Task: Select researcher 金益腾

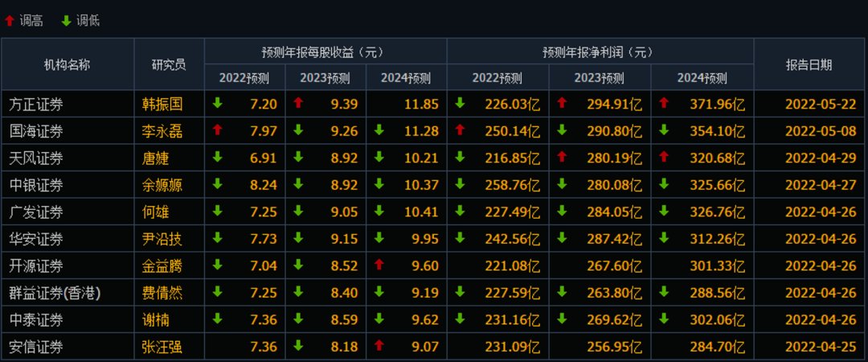Action: 162,266
